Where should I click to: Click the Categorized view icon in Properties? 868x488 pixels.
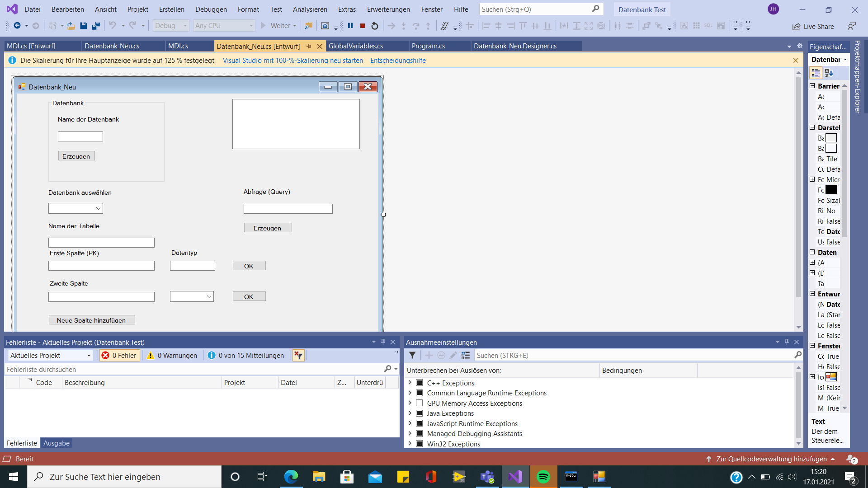point(816,73)
